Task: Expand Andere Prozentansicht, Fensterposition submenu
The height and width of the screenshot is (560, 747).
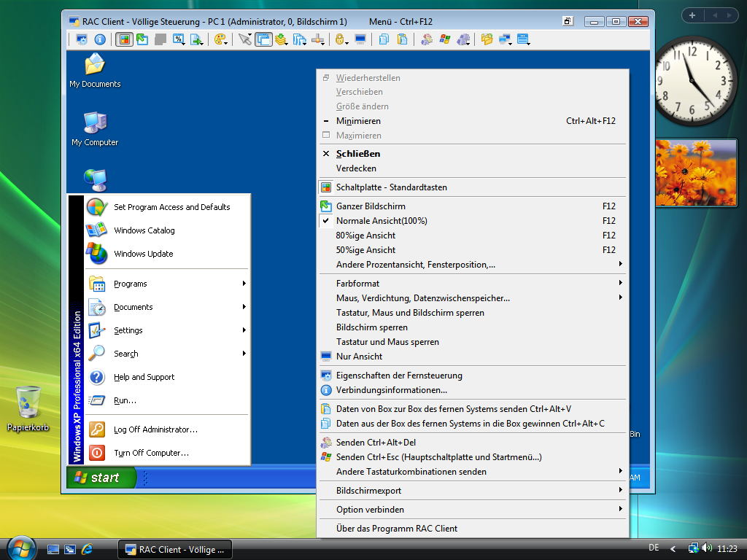Action: click(473, 264)
